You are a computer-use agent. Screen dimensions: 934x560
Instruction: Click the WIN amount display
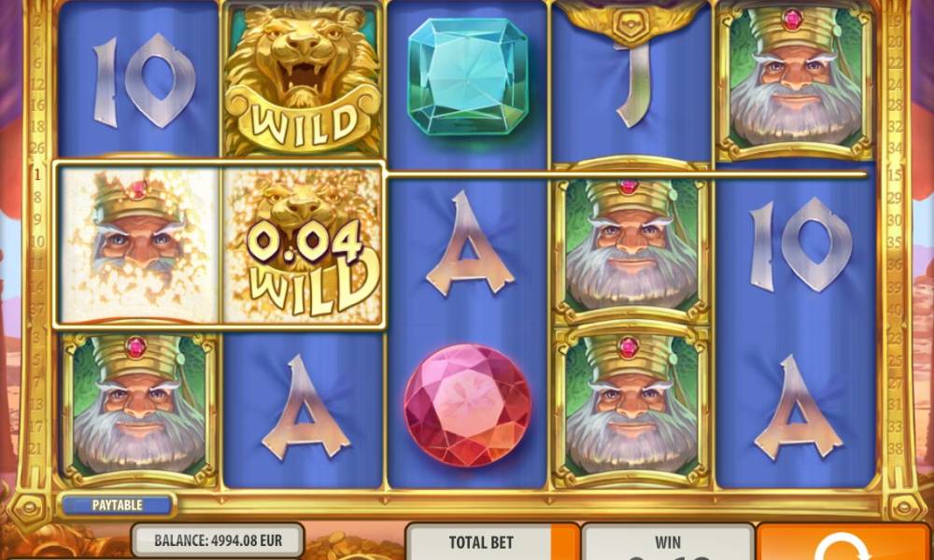(667, 542)
